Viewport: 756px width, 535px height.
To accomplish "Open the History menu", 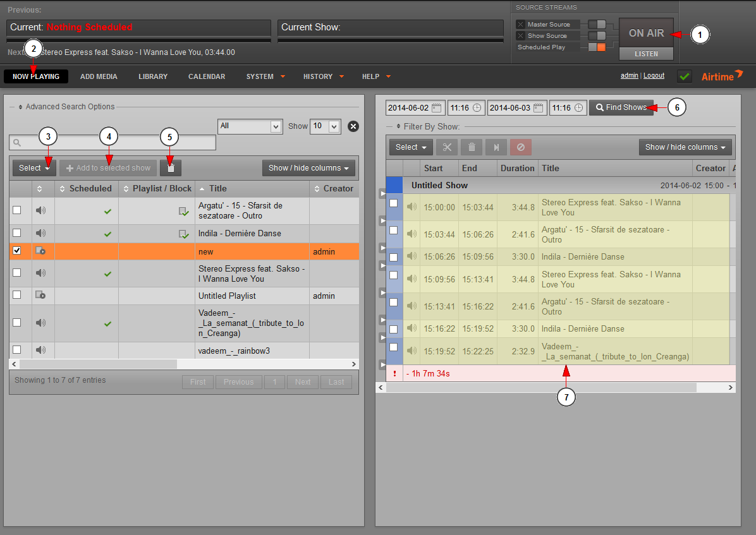I will pos(324,76).
